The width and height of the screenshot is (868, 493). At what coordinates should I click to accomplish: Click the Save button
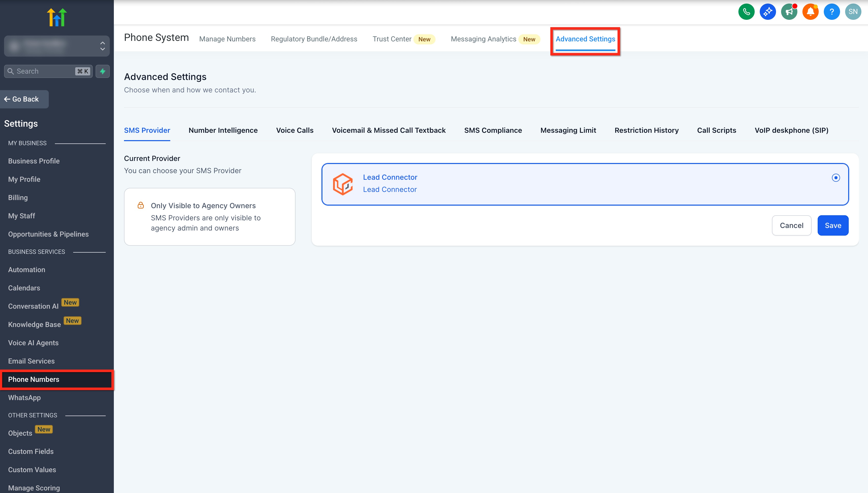tap(833, 225)
